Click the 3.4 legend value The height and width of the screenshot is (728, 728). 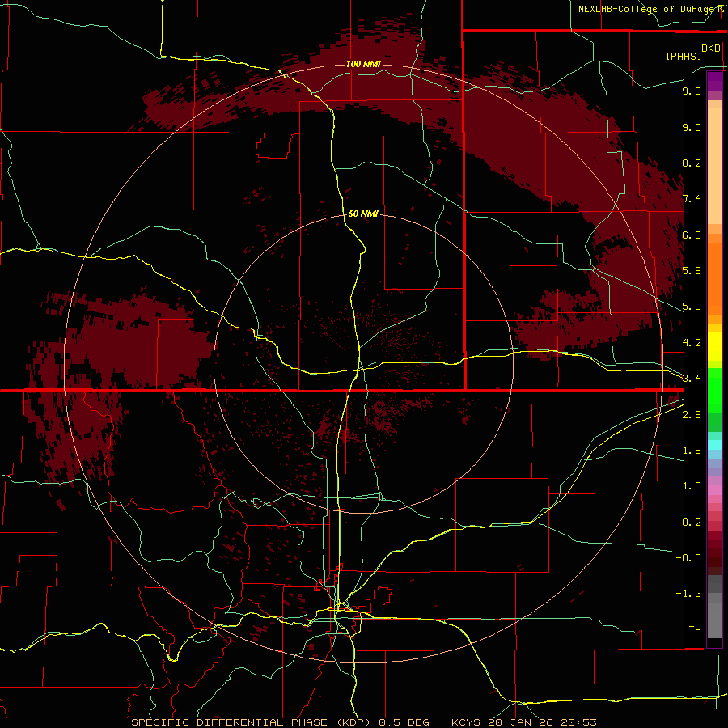click(692, 379)
